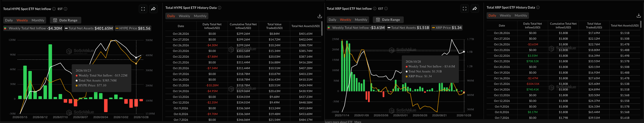Click the info icon beside Total XRP Spot ETF History Data
Image resolution: width=644 pixels, height=123 pixels.
click(x=538, y=8)
